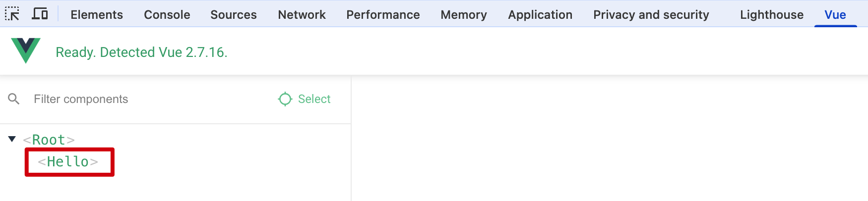The image size is (868, 201).
Task: Open the Application tab
Action: tap(540, 15)
